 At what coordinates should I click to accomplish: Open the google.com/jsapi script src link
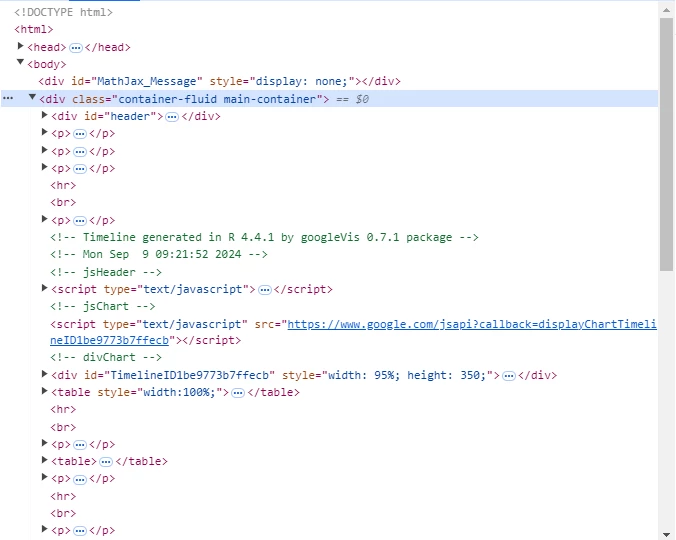click(x=353, y=332)
